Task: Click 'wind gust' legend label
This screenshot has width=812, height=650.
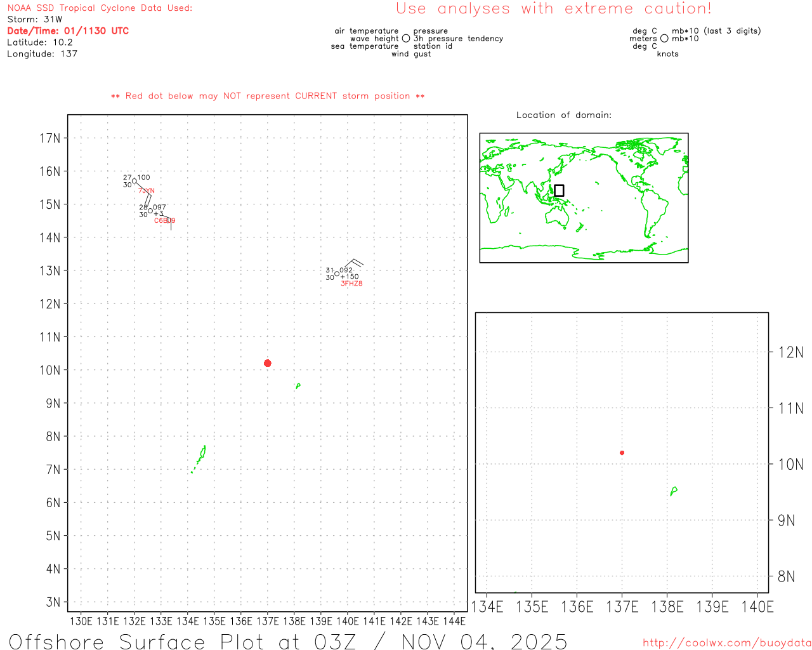Action: coord(411,54)
